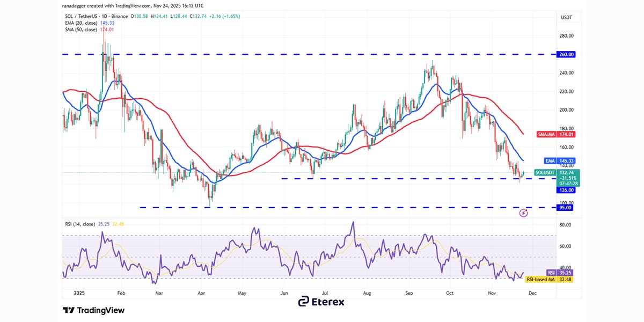Select the EMA (20, close) indicator legend

click(x=84, y=23)
